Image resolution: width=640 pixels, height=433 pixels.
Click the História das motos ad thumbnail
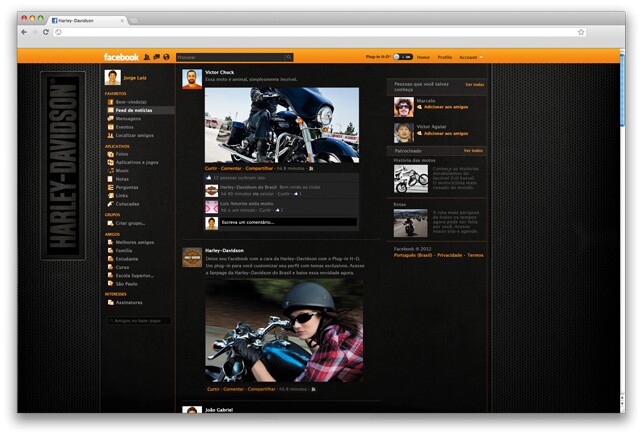pos(411,179)
